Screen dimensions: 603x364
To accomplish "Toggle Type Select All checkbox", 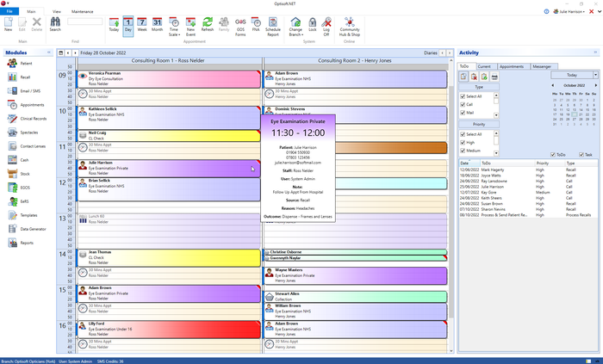I will pos(463,96).
